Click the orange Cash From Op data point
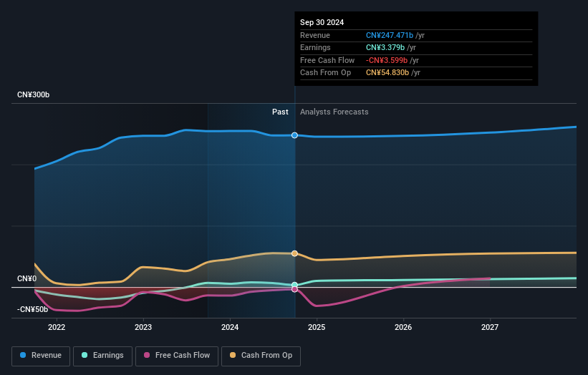This screenshot has width=588, height=375. (295, 253)
